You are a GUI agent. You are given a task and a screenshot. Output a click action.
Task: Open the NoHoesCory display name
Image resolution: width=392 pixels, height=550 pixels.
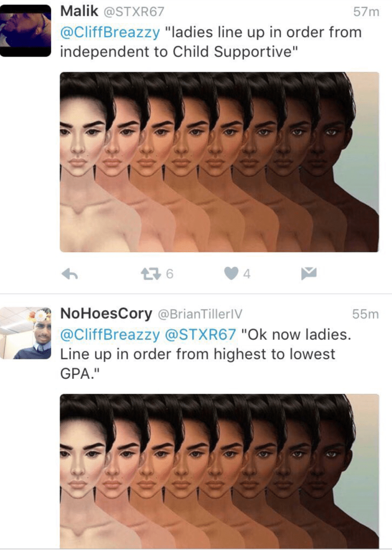click(106, 314)
